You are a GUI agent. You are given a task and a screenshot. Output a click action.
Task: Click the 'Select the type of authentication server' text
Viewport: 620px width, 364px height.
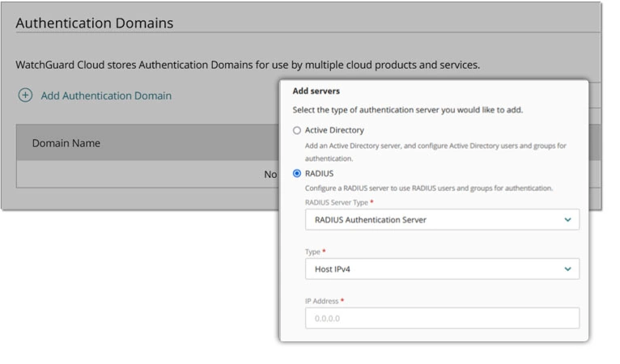[x=408, y=110]
